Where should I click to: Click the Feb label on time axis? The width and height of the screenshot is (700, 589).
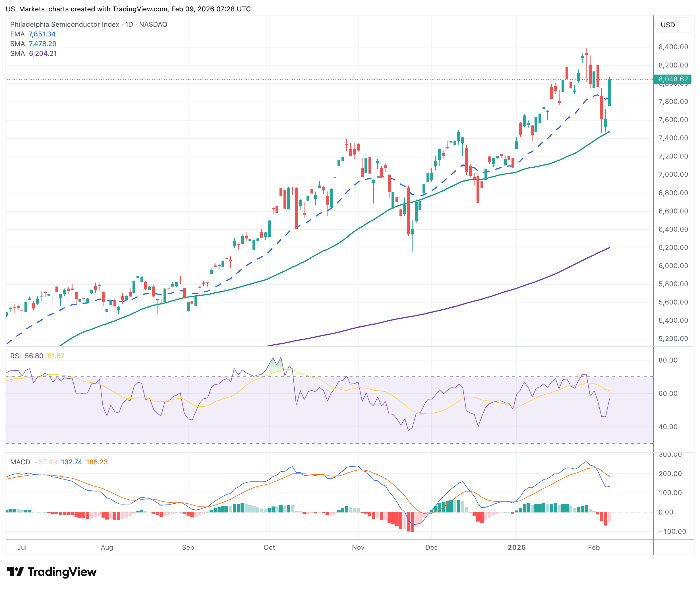[x=594, y=547]
